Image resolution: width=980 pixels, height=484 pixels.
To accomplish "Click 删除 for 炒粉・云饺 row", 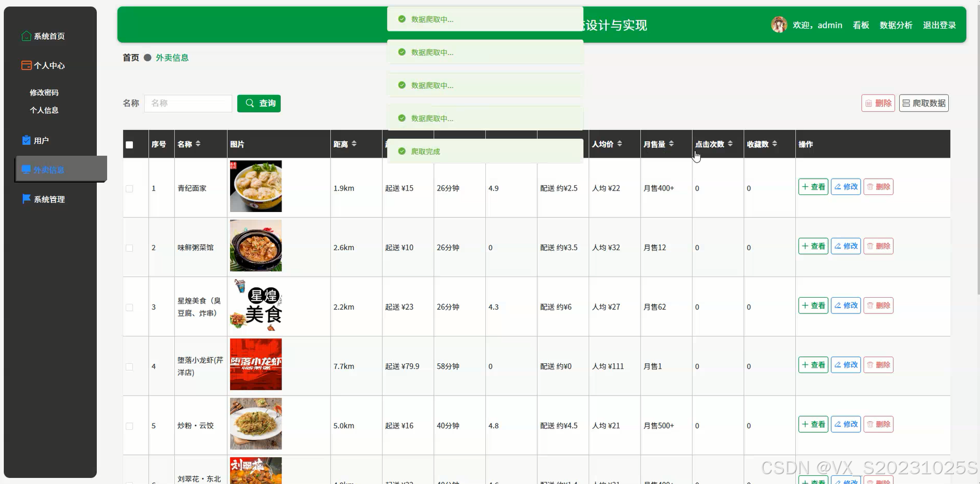I will 878,424.
